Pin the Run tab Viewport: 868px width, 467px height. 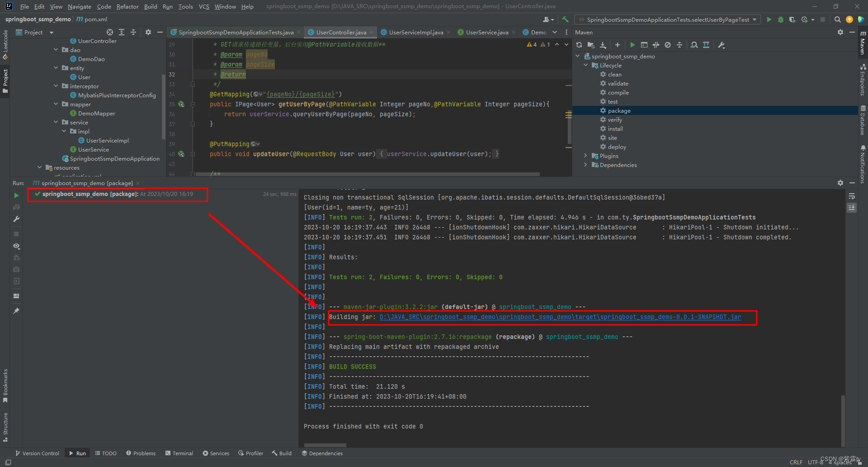coord(16,311)
